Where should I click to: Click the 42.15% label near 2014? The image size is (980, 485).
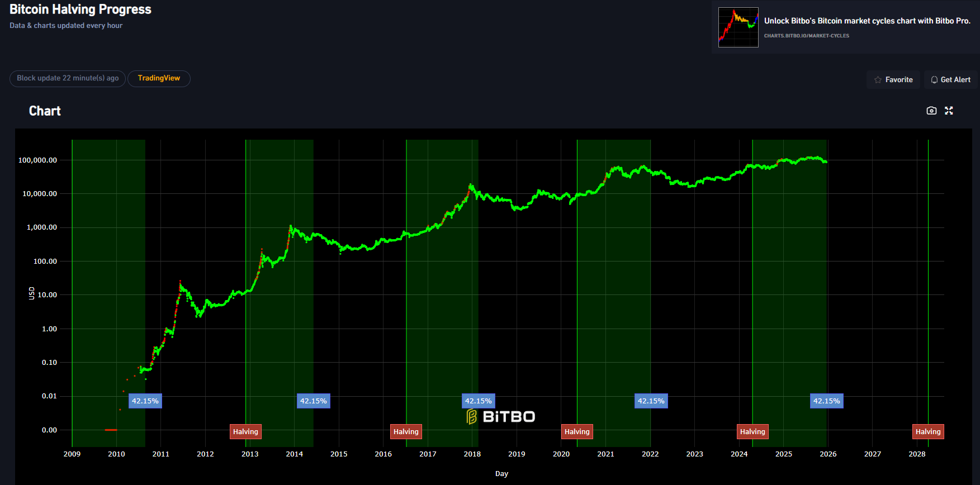click(313, 401)
